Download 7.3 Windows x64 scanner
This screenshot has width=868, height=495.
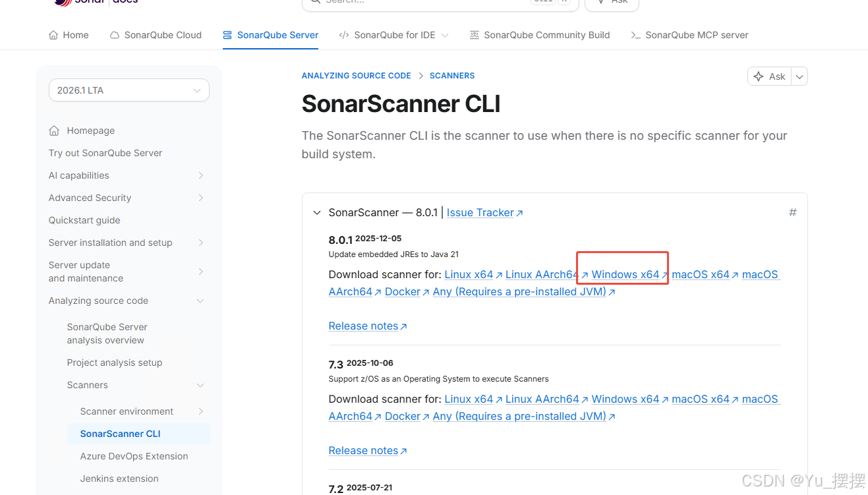(x=625, y=399)
